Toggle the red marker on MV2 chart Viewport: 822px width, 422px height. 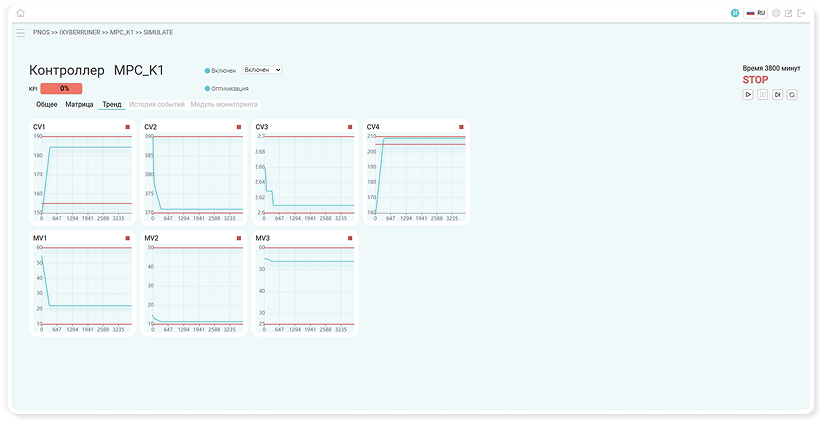[238, 238]
